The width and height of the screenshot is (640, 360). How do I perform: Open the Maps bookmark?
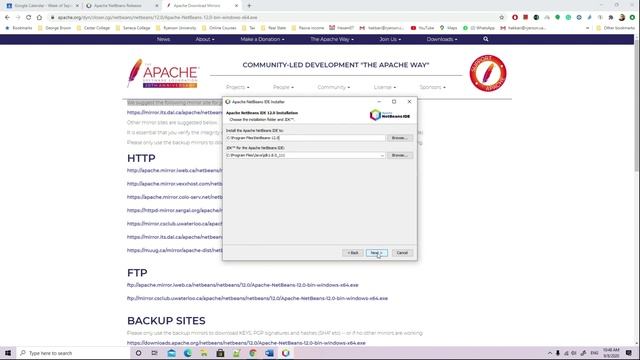tap(448, 28)
